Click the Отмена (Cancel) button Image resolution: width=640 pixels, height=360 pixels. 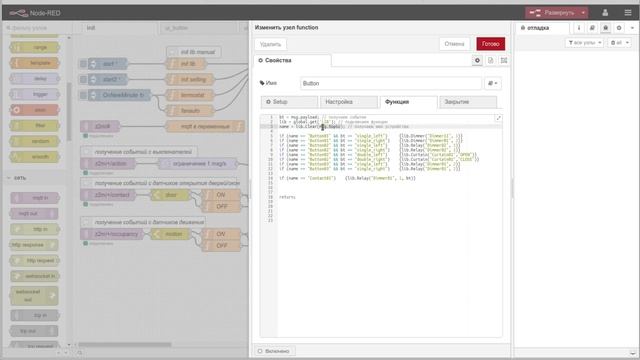tap(454, 44)
